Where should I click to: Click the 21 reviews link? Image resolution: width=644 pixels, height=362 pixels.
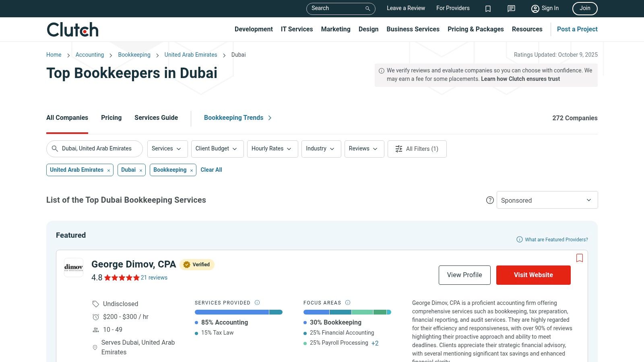(x=154, y=278)
